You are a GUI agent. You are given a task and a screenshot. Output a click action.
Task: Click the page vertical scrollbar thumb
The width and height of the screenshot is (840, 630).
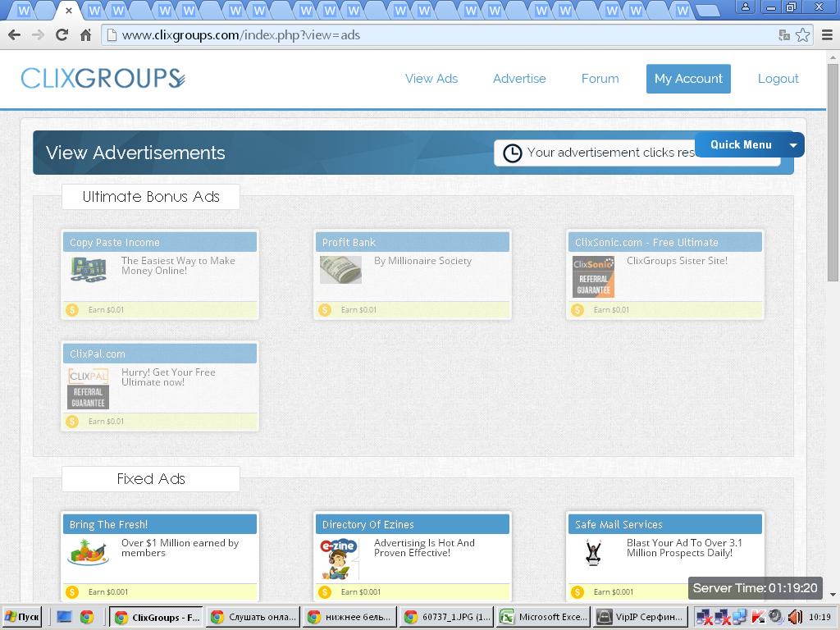(x=833, y=171)
